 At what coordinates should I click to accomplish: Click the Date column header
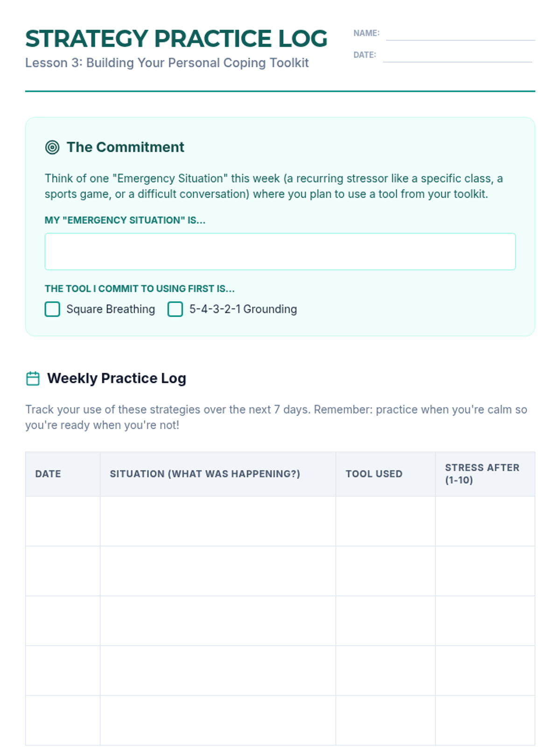48,474
